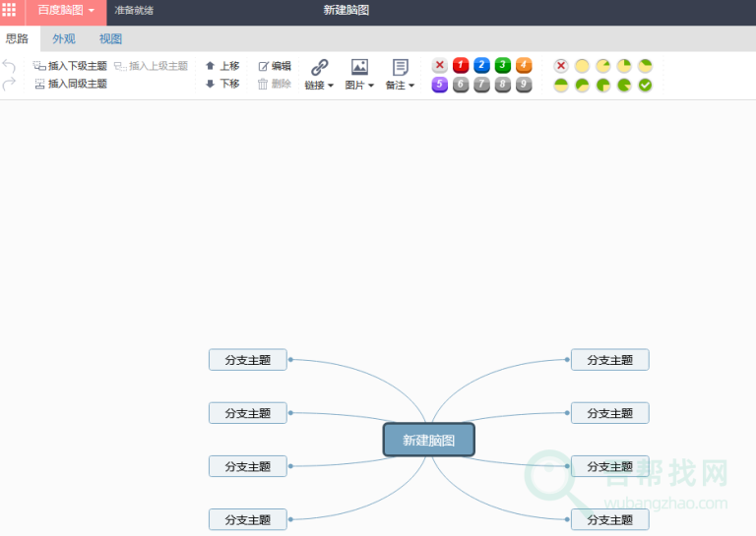Screen dimensions: 756x536
Task: Expand the 备注 dropdown arrow
Action: coord(411,86)
